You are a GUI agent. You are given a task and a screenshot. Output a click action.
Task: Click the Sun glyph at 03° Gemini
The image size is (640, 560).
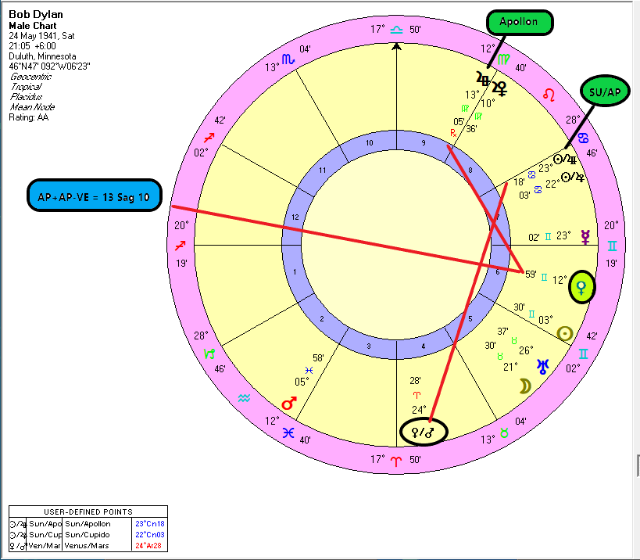pyautogui.click(x=565, y=333)
